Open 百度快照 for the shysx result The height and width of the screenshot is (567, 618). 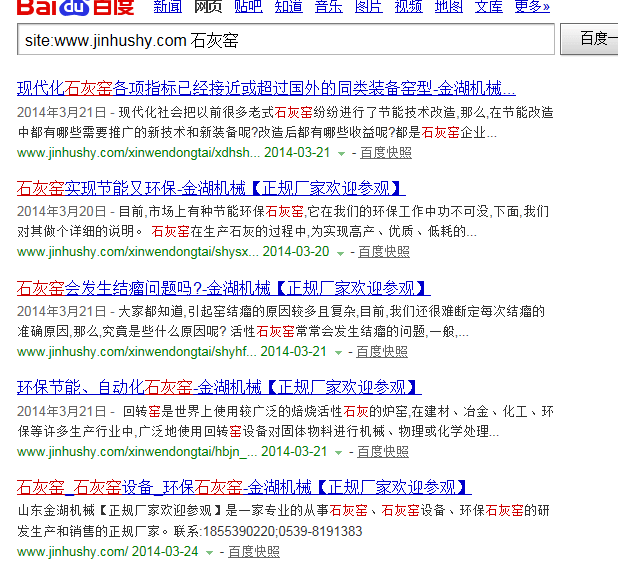click(x=384, y=252)
